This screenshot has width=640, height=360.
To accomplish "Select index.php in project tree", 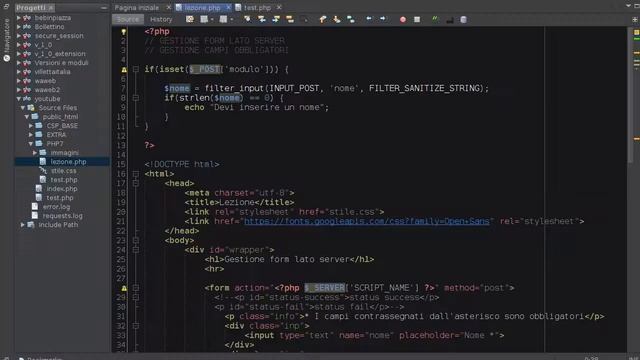I will [x=62, y=189].
